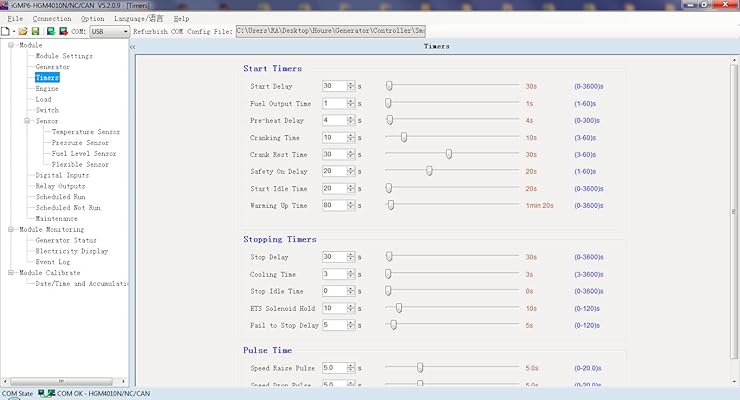Click the Speed Raise Pulse slider handle
Image resolution: width=740 pixels, height=400 pixels.
(x=420, y=367)
